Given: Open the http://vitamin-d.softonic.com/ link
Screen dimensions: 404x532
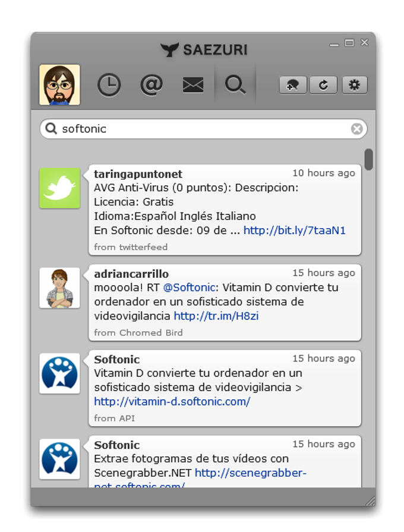Looking at the screenshot, I should [x=172, y=402].
